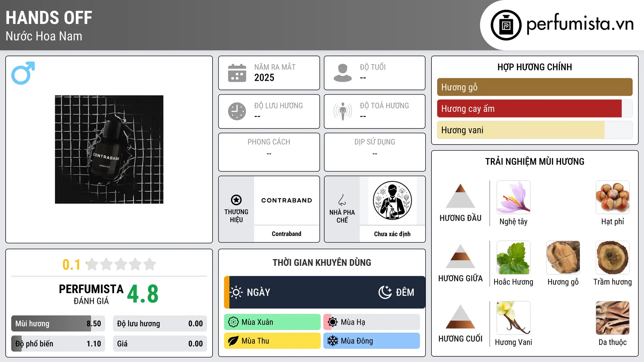Open the Hương Vani vanilla note image
The image size is (644, 362).
514,318
